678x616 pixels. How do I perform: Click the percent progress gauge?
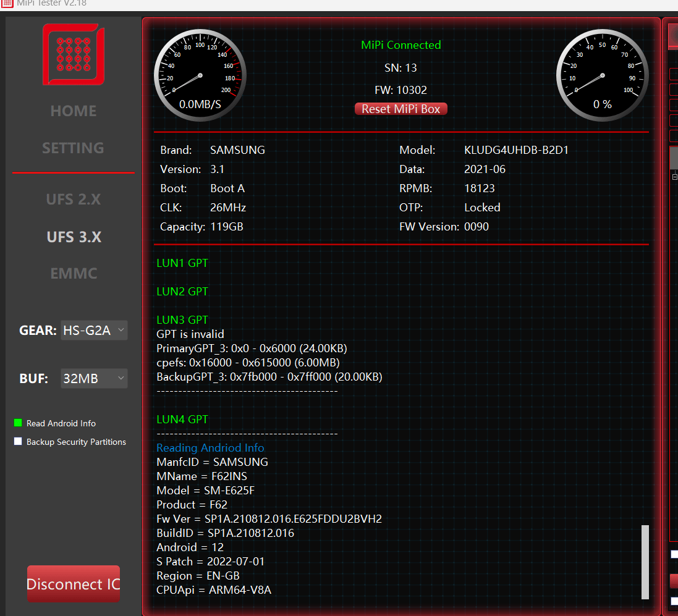click(x=603, y=75)
